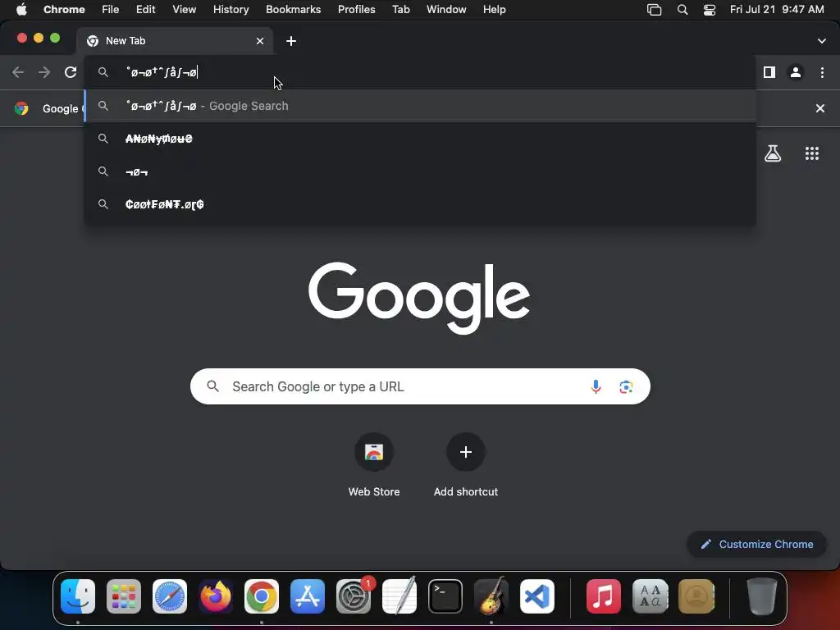Launch Visual Studio Code from the Dock
Image resolution: width=840 pixels, height=630 pixels.
pos(537,596)
